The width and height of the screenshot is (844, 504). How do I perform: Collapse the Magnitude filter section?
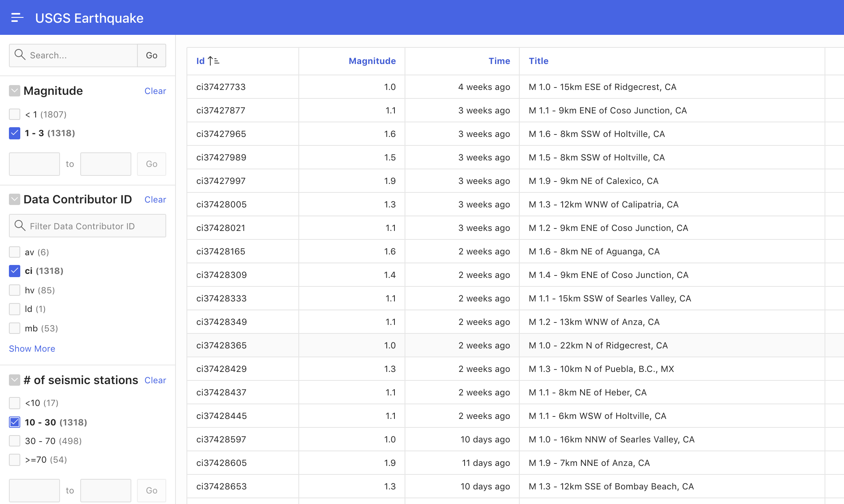tap(15, 91)
